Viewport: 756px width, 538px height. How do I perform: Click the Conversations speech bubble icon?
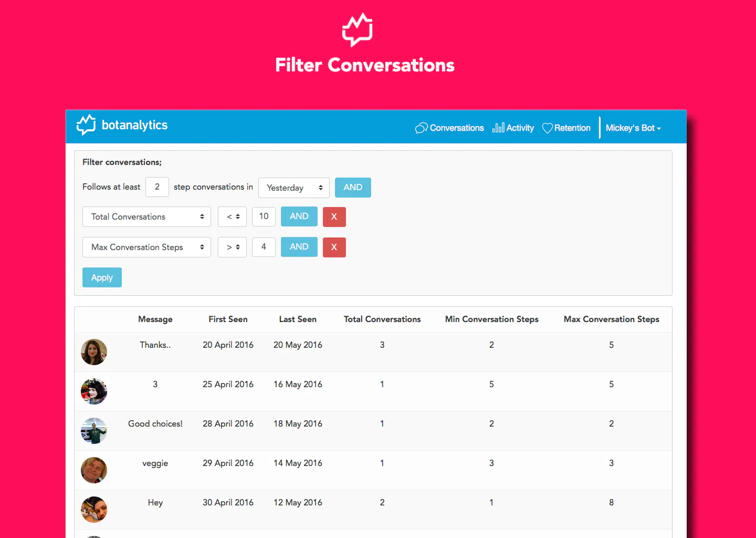click(421, 128)
